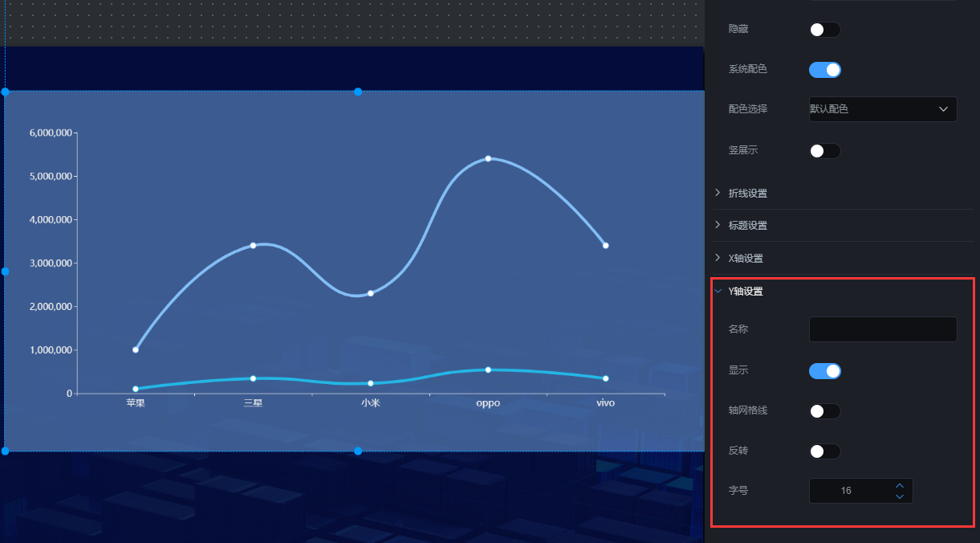This screenshot has width=980, height=543.
Task: Click the oppo data point on lower line
Action: point(488,369)
